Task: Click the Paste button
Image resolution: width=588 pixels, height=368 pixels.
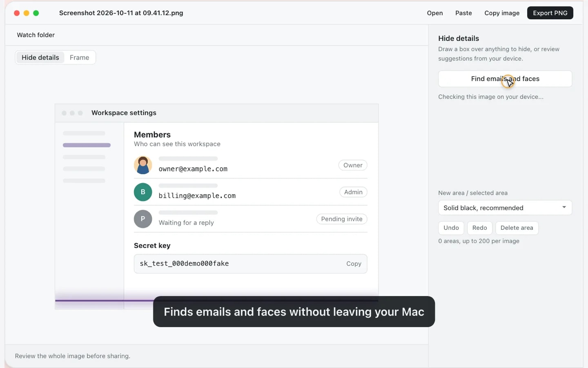Action: (463, 13)
